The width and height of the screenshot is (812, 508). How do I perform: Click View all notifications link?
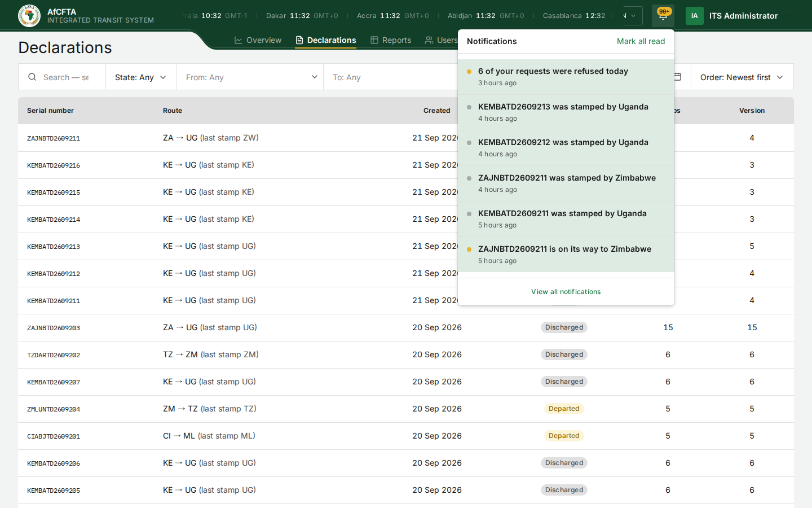tap(566, 292)
